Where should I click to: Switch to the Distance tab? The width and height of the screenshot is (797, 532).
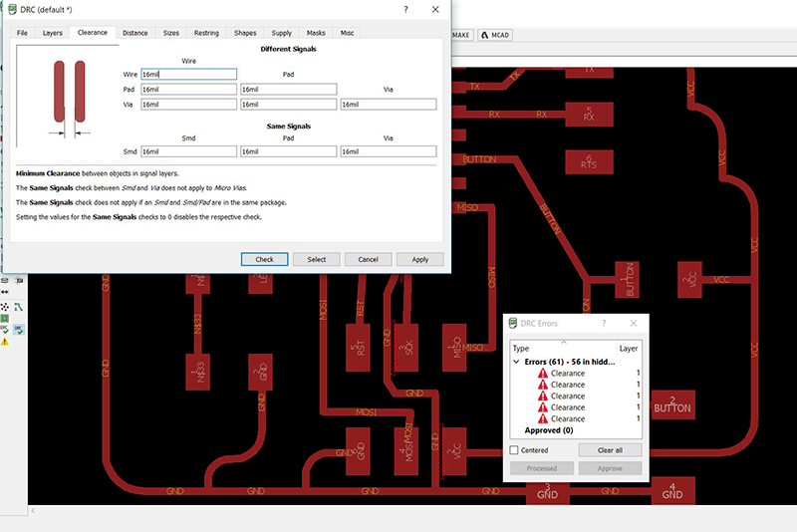click(135, 33)
